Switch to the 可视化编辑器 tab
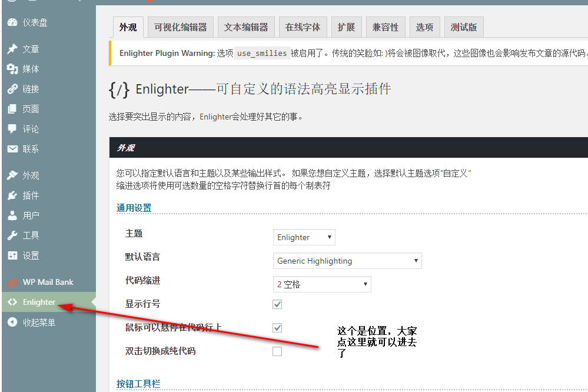The image size is (588, 392). tap(180, 27)
